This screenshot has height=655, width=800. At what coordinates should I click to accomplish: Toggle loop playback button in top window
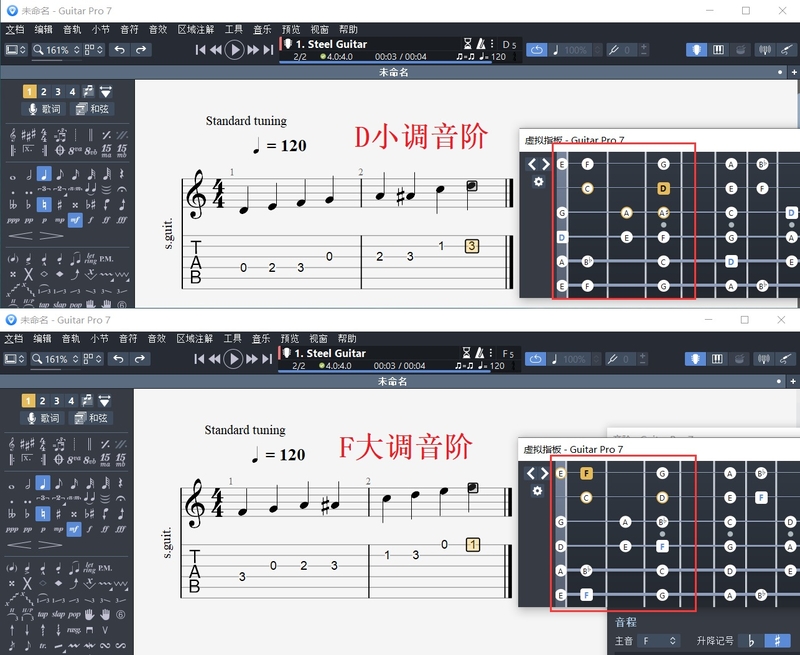[536, 49]
